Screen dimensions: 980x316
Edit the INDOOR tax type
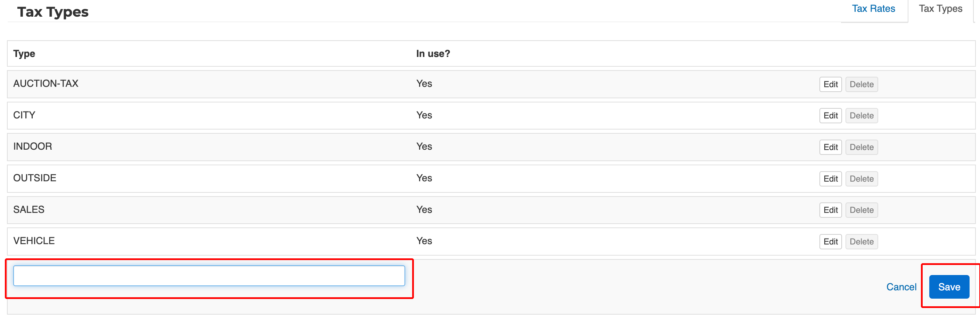click(x=830, y=147)
